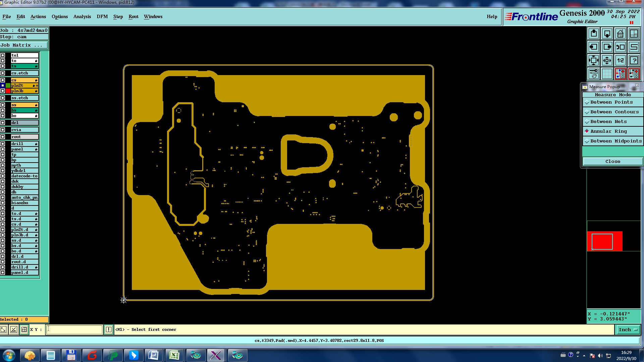Screen dimensions: 644x362
Task: Click the 1:2 zoom scale icon
Action: coord(621,61)
